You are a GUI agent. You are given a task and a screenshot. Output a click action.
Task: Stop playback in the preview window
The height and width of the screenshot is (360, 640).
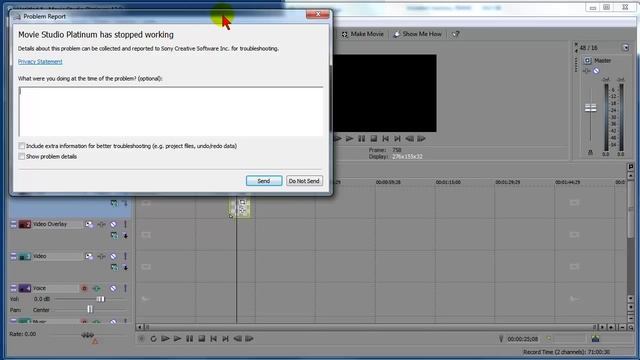(373, 139)
